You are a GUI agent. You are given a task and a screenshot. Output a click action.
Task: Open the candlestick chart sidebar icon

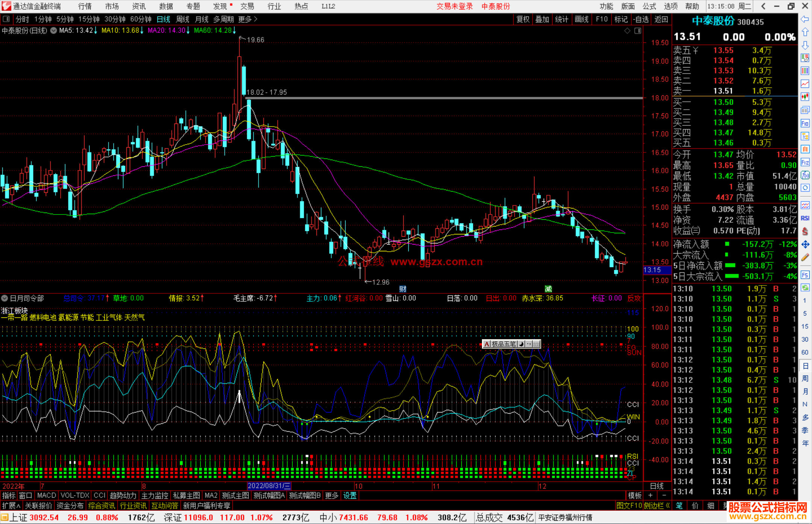point(805,97)
